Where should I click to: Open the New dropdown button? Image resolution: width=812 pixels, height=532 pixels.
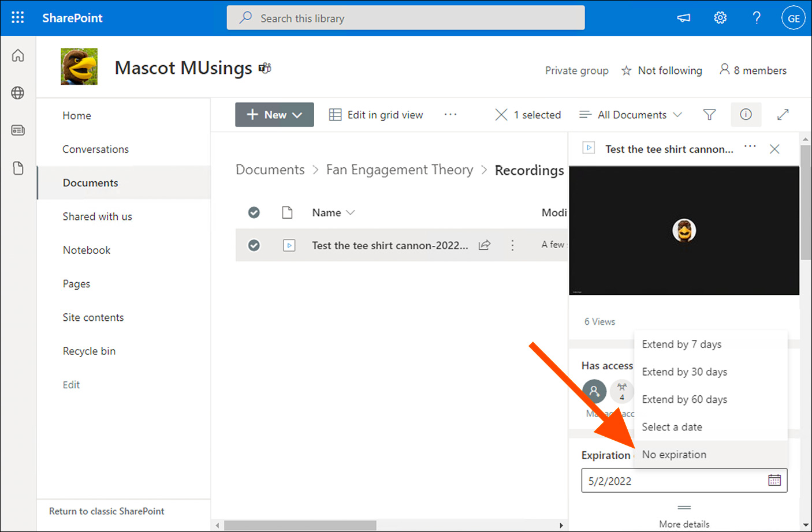click(x=274, y=115)
